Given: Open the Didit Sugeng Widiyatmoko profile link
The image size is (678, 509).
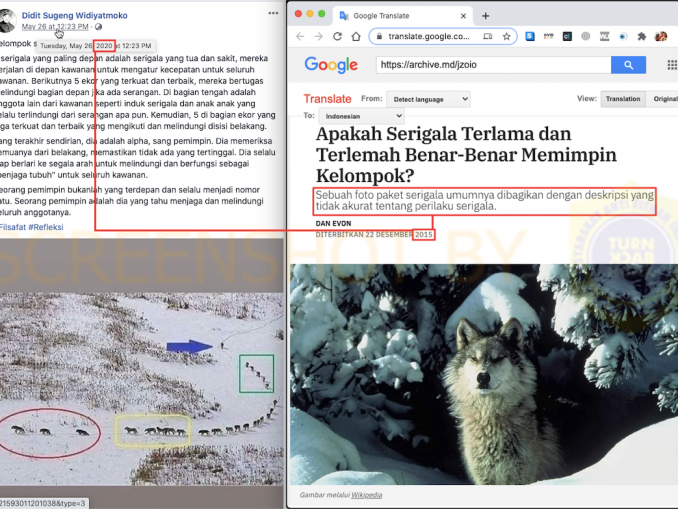Looking at the screenshot, I should 74,16.
